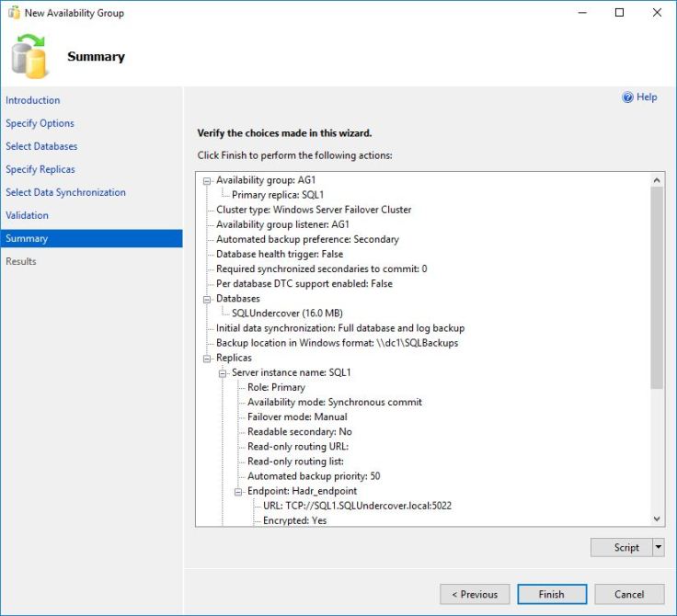Open the Validation page
This screenshot has height=616, width=677.
[27, 215]
